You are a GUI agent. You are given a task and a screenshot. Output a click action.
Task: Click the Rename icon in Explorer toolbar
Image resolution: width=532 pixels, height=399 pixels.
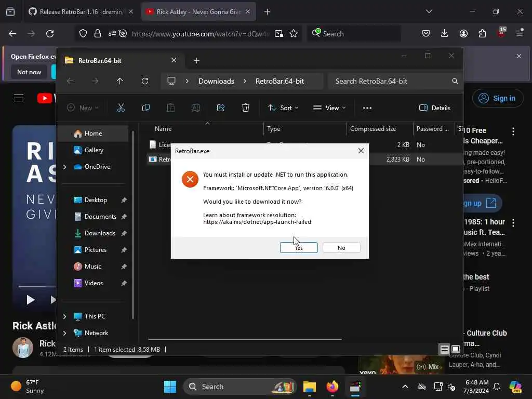pos(196,108)
